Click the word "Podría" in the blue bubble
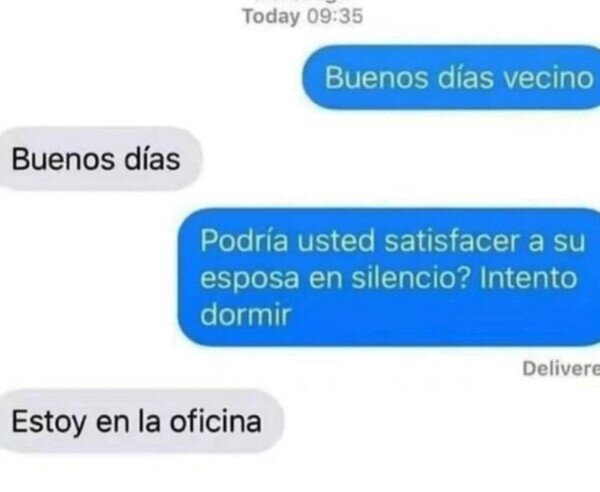600x492 pixels. click(x=244, y=241)
